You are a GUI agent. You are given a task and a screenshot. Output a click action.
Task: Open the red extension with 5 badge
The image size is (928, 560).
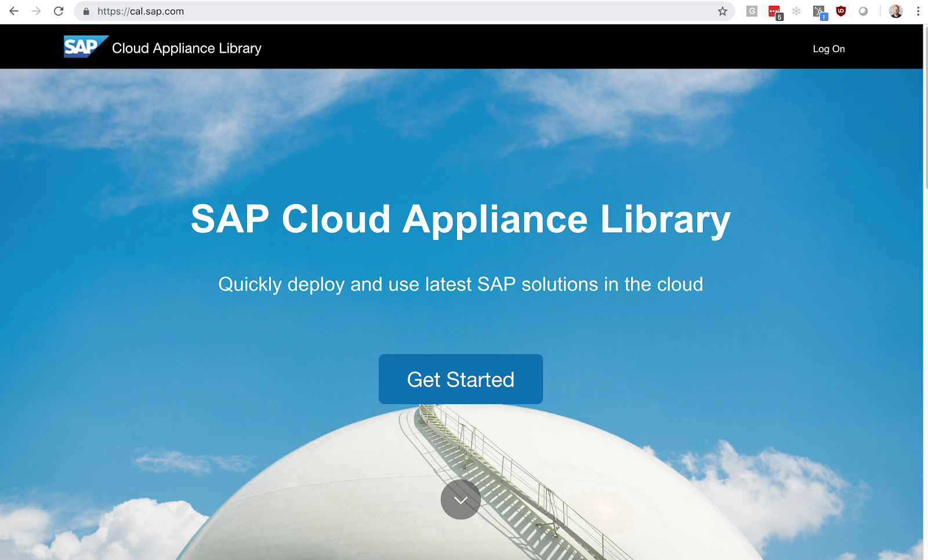click(x=775, y=12)
